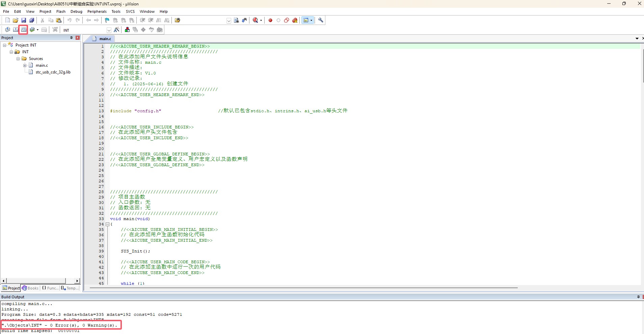Collapse the INT target node
This screenshot has width=644, height=334.
point(11,52)
